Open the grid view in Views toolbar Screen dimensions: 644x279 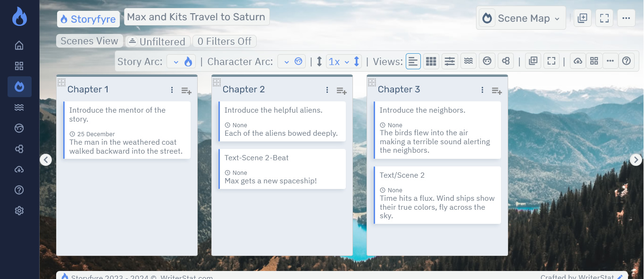tap(431, 61)
